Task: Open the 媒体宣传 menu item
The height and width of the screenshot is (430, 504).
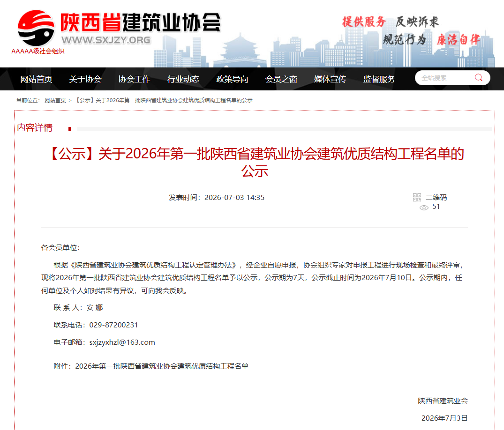Action: click(330, 79)
